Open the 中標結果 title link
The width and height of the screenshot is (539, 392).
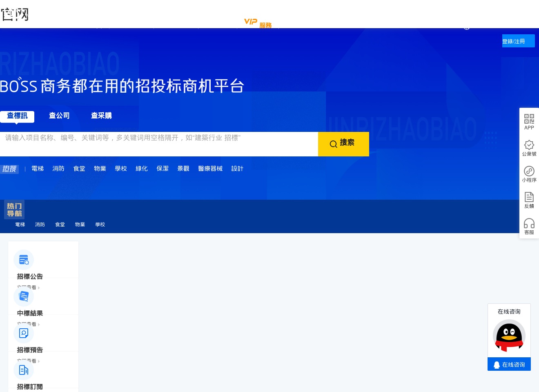point(30,313)
